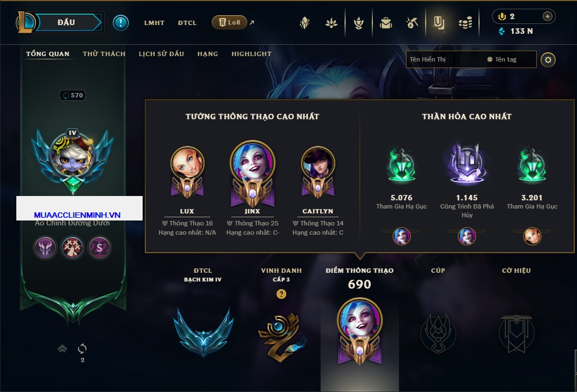Image resolution: width=577 pixels, height=392 pixels.
Task: Click the plus button to add RP
Action: [x=548, y=16]
